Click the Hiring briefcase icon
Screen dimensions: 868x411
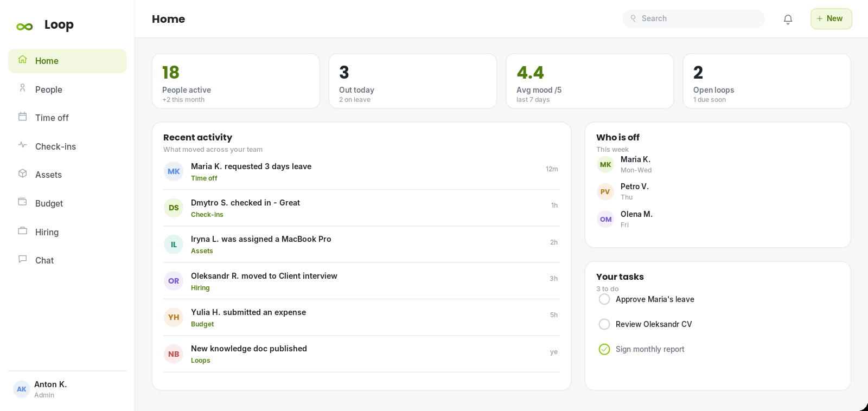[x=22, y=230]
